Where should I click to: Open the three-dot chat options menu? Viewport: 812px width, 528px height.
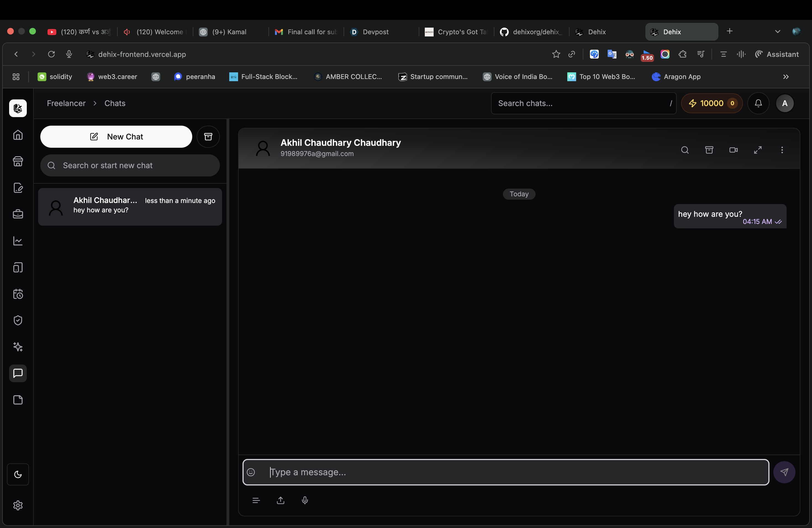(782, 150)
